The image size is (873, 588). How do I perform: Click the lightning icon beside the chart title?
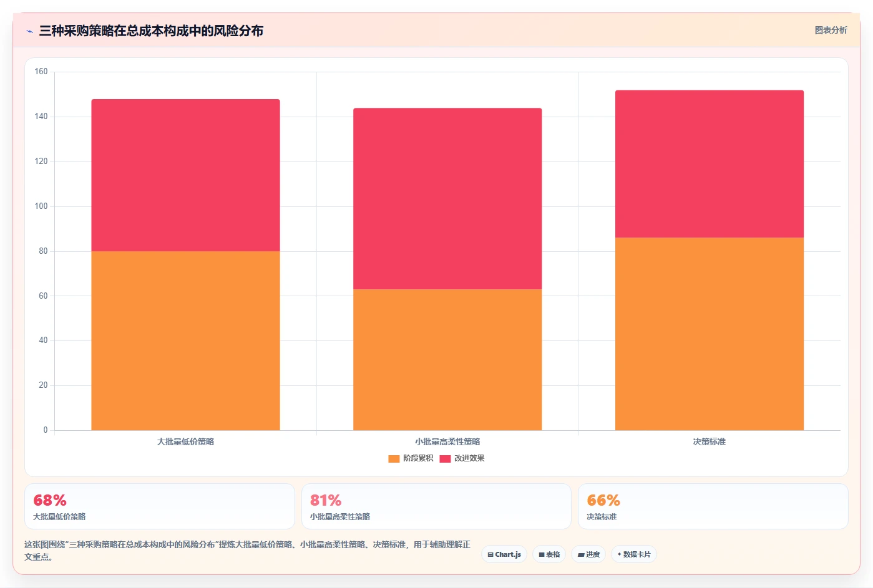[x=29, y=31]
